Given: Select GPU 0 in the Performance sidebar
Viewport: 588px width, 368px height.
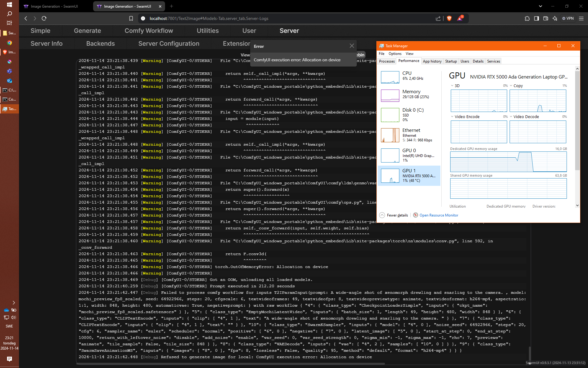Looking at the screenshot, I should [x=409, y=155].
